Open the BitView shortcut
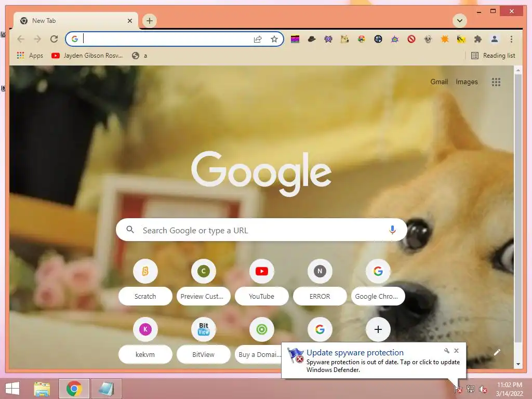The height and width of the screenshot is (399, 532). (203, 340)
